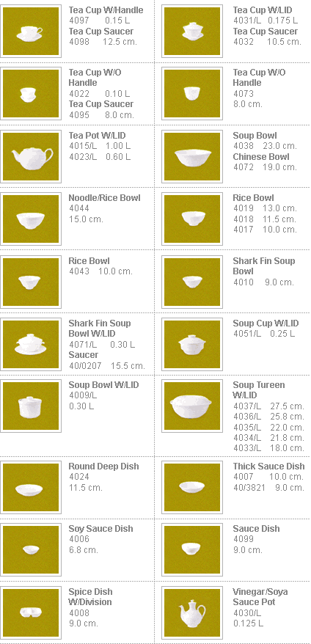The width and height of the screenshot is (311, 644).
Task: Click the Soup Bowl W/LID title text
Action: tap(103, 385)
